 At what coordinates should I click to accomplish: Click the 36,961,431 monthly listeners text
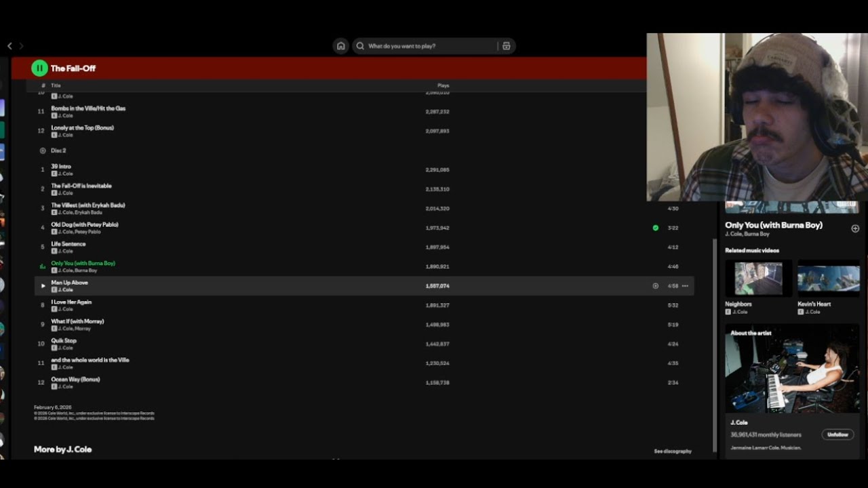(x=766, y=434)
